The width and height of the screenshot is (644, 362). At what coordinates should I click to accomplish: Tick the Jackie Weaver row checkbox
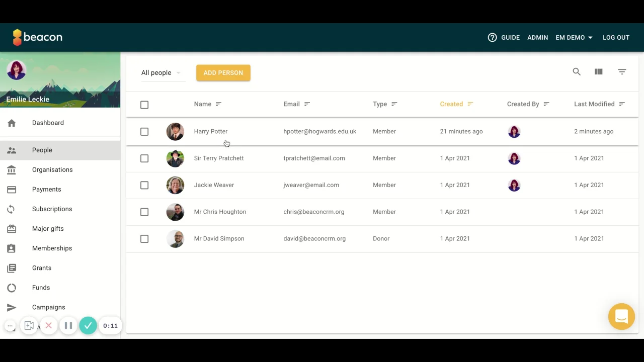[144, 185]
